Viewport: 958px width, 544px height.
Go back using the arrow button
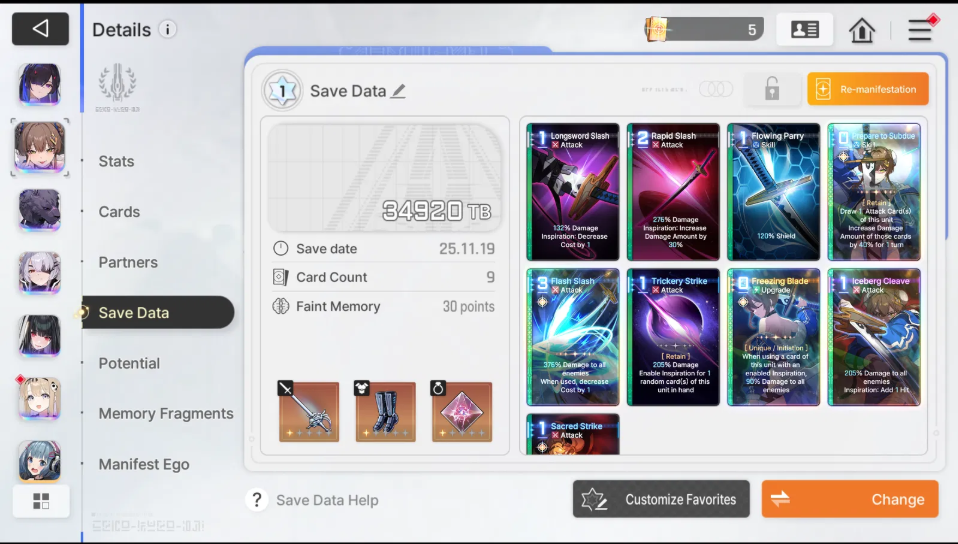40,29
